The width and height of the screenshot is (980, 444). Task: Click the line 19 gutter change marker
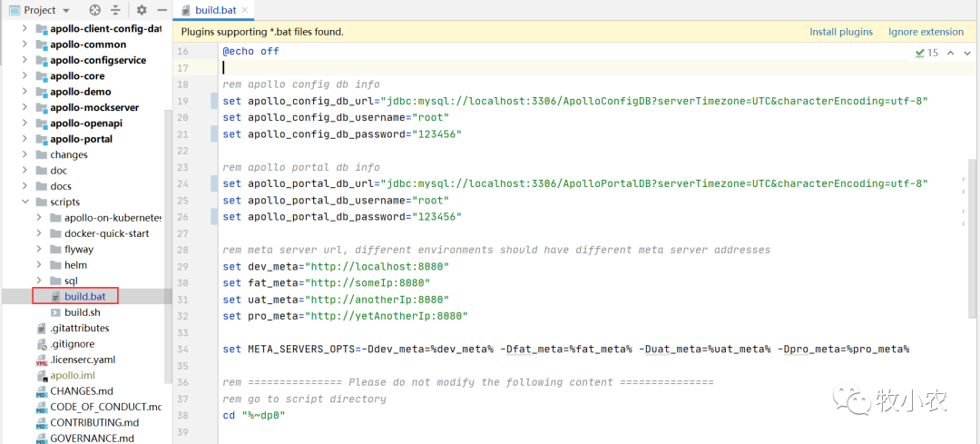pos(214,101)
